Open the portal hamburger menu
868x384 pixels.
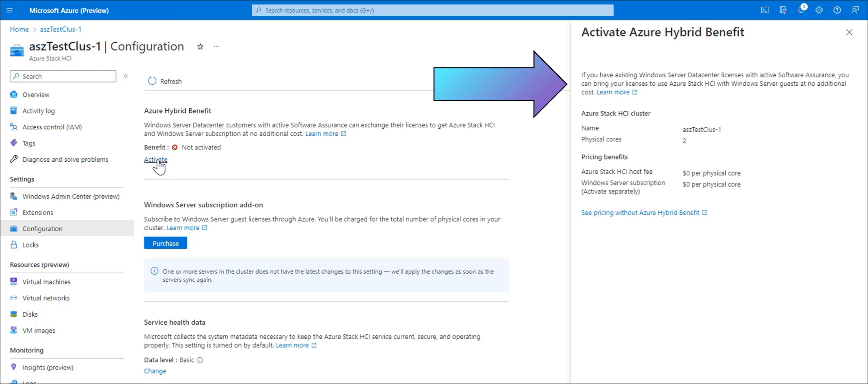(10, 10)
